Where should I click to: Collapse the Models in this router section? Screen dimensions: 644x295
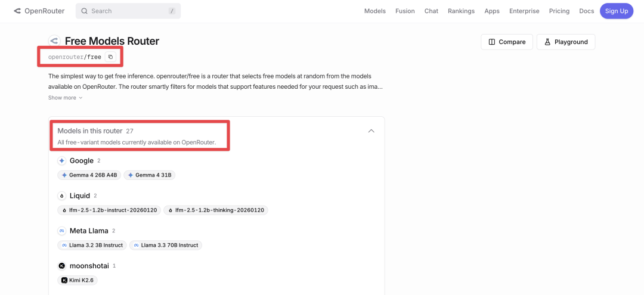(371, 131)
